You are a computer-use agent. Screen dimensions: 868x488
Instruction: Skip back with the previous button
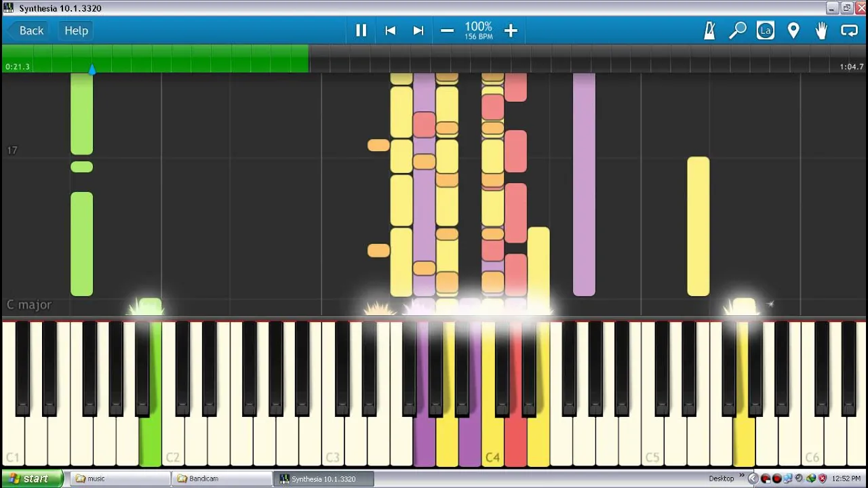390,30
